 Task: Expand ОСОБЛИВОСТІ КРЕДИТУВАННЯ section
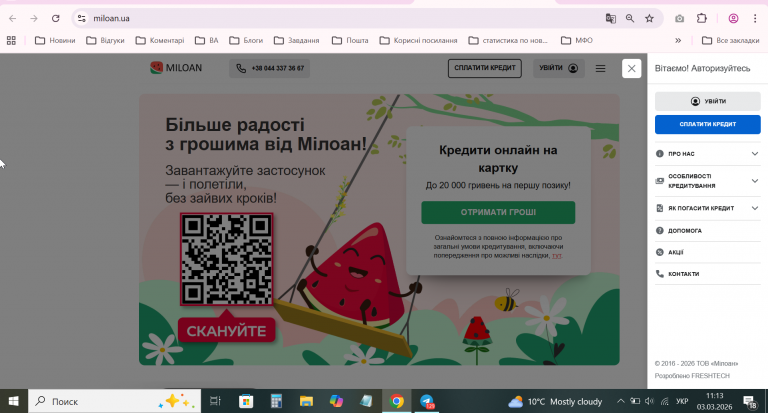[707, 181]
